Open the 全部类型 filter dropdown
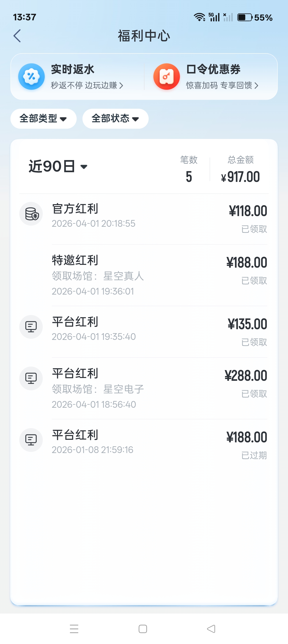The width and height of the screenshot is (288, 644). point(43,118)
